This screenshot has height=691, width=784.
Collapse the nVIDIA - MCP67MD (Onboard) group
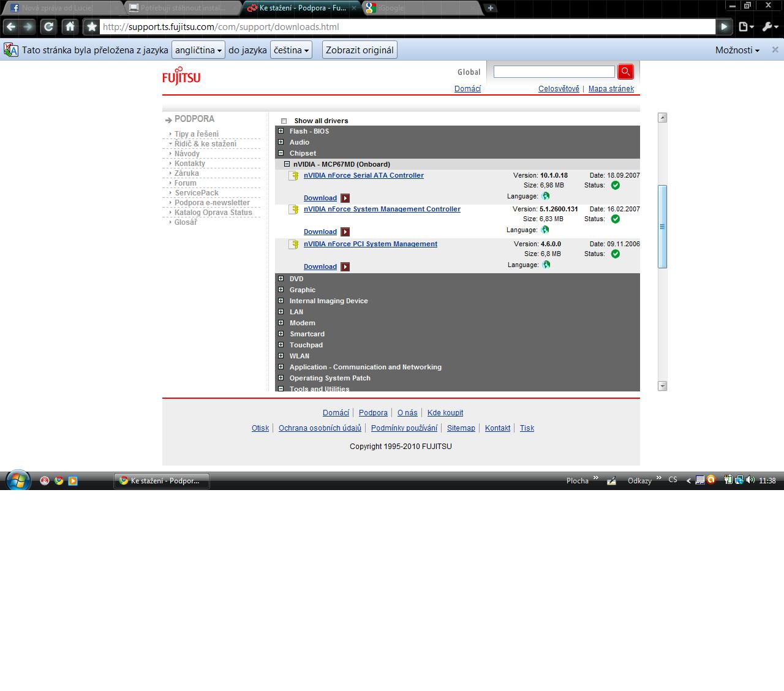[287, 164]
